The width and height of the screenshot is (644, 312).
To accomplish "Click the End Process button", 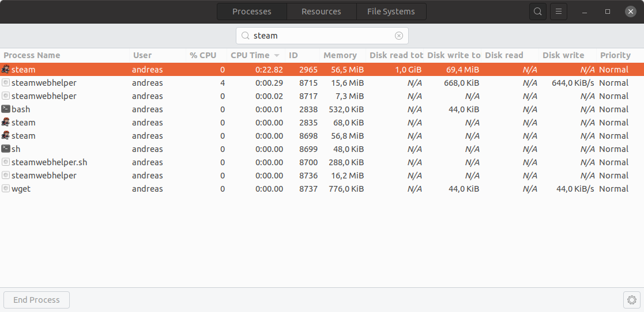I will click(x=36, y=300).
